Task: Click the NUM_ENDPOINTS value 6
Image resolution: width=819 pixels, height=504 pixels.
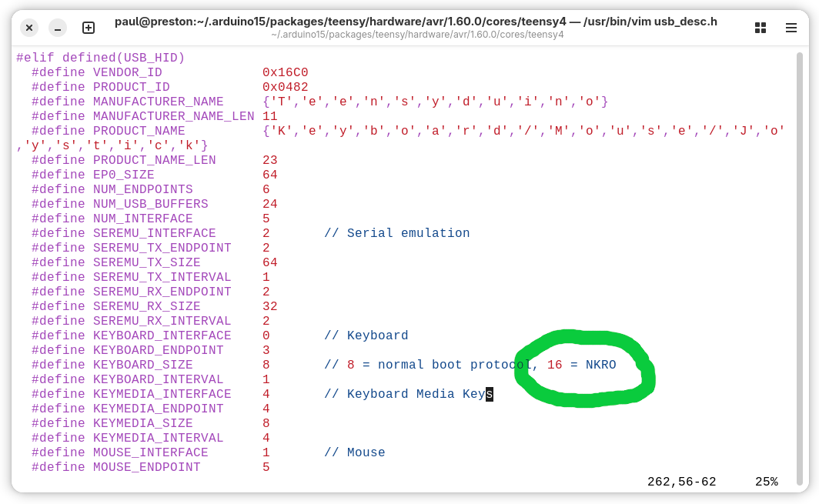Action: [x=266, y=189]
